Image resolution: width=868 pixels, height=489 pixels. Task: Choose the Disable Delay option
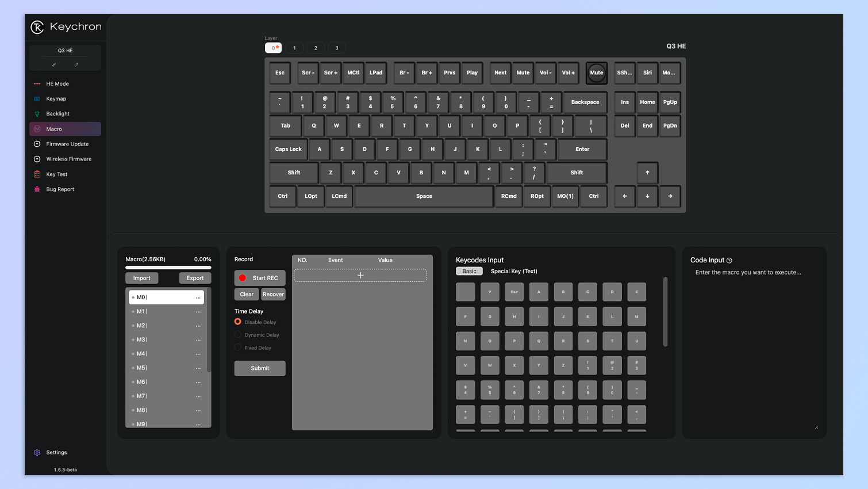tap(238, 322)
